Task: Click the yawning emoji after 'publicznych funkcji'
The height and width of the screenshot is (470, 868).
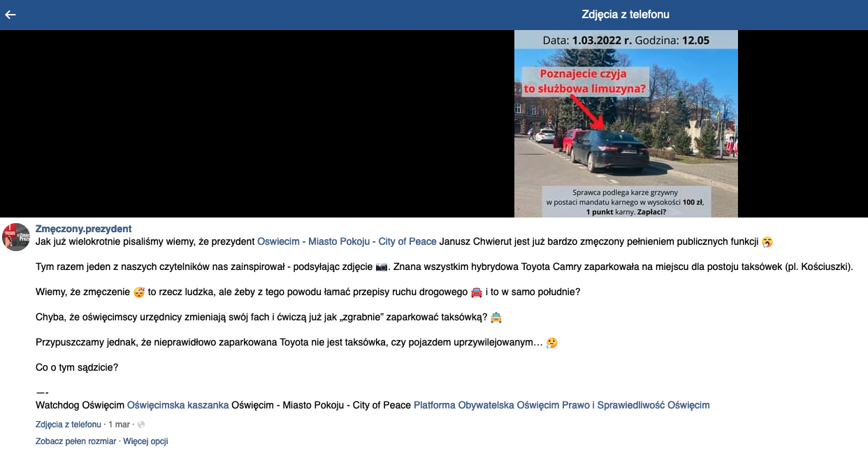Action: tap(767, 242)
